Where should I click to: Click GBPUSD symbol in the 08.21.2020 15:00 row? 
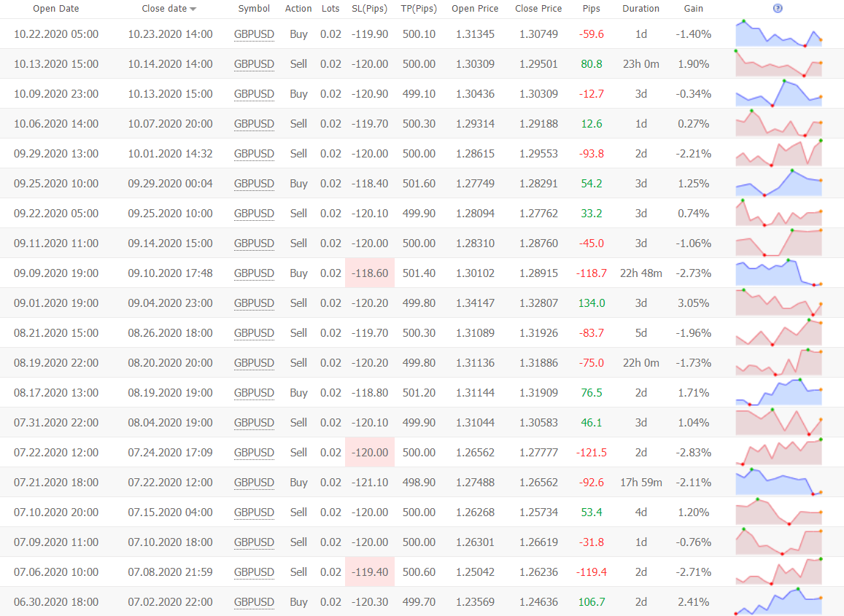(254, 333)
